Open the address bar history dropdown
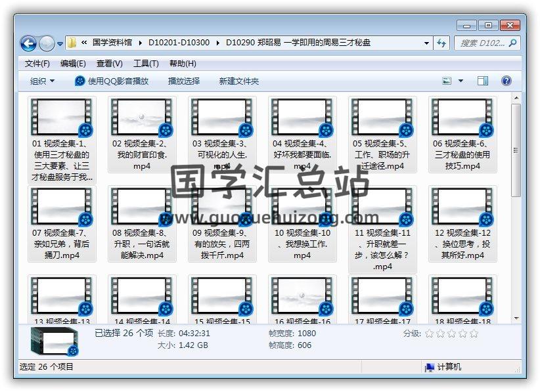540x392 pixels. [426, 43]
